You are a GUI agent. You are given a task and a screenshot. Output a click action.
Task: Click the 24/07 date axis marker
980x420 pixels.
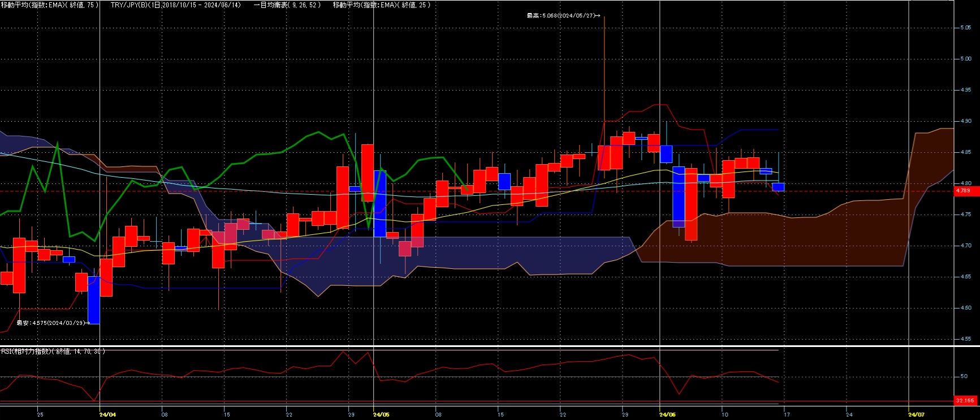(916, 415)
